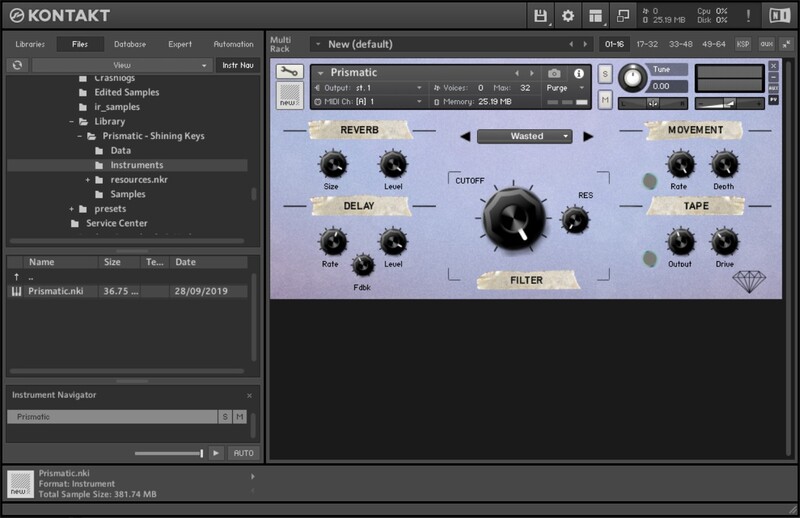Screen dimensions: 800x518
Task: Click the Instr Nav button
Action: tap(236, 65)
